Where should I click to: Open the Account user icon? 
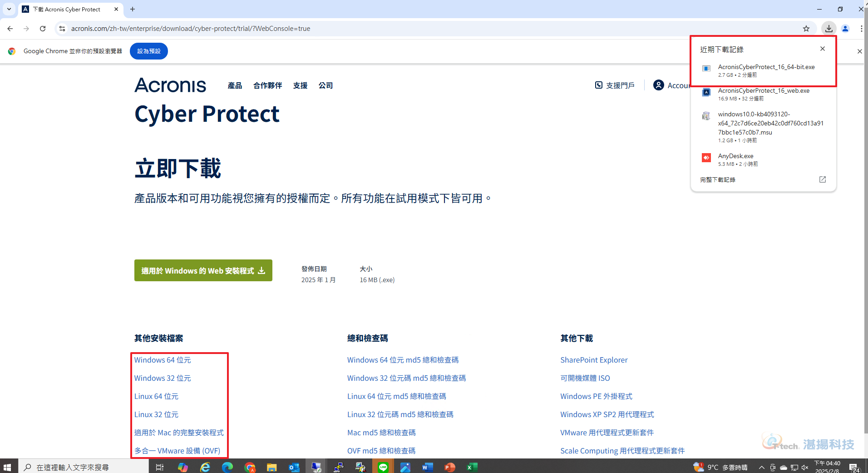(x=658, y=85)
